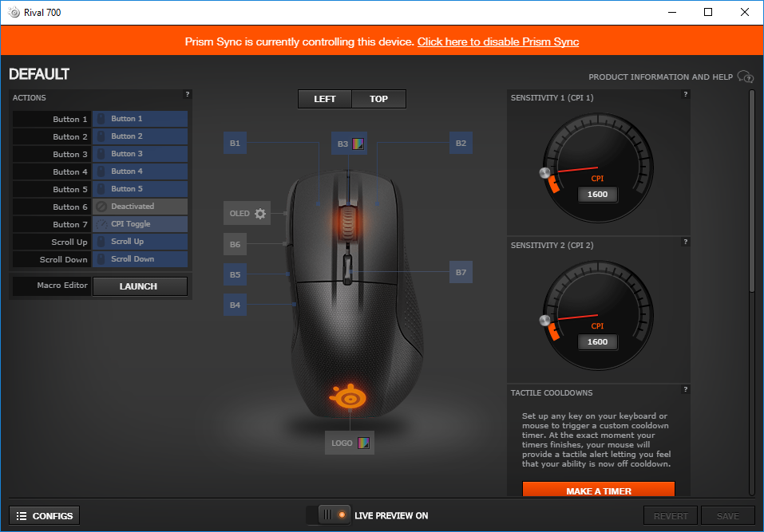Click the glowing SteelSeries logo on mouse
Screen dimensions: 764x532
[348, 396]
